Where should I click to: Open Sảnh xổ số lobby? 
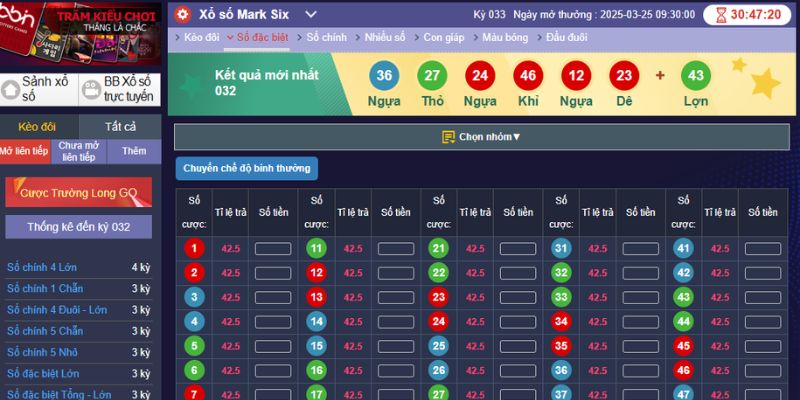click(39, 89)
